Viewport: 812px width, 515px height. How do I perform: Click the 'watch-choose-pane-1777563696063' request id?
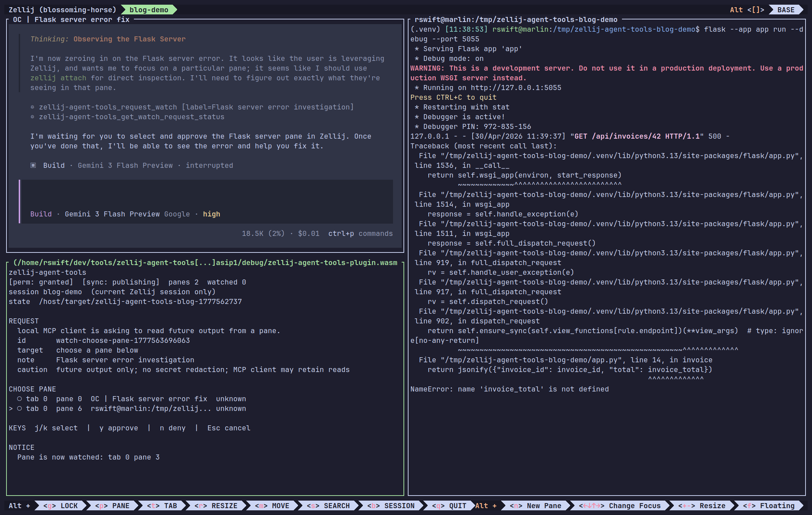(x=123, y=340)
